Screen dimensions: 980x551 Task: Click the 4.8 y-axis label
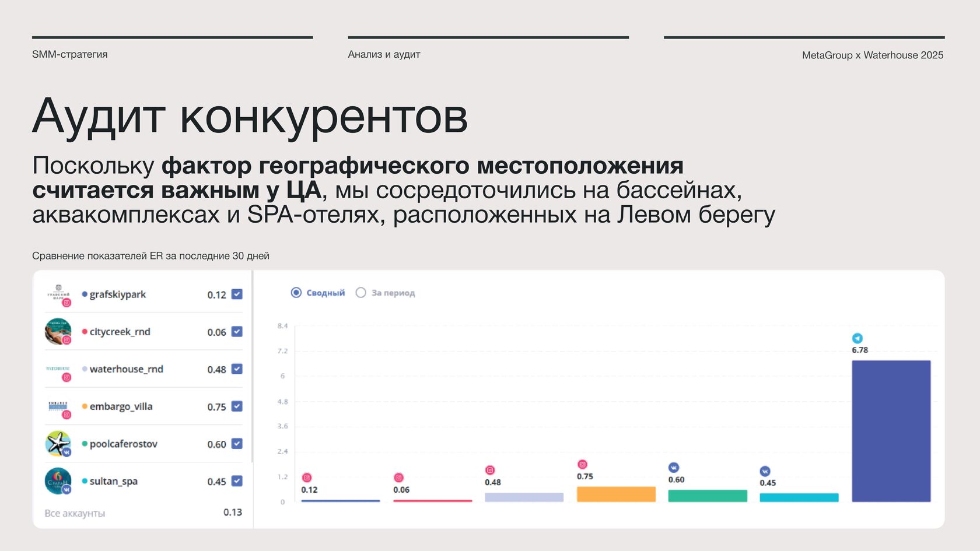(282, 402)
